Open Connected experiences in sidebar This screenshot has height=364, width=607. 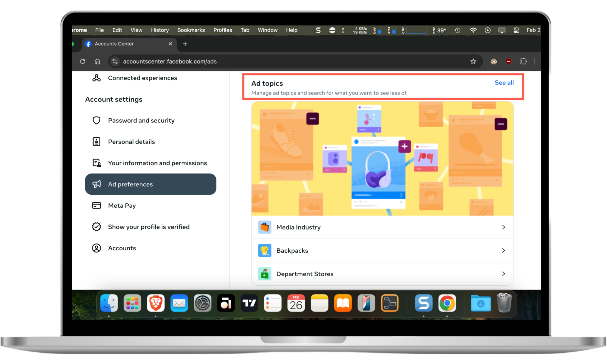151,78
